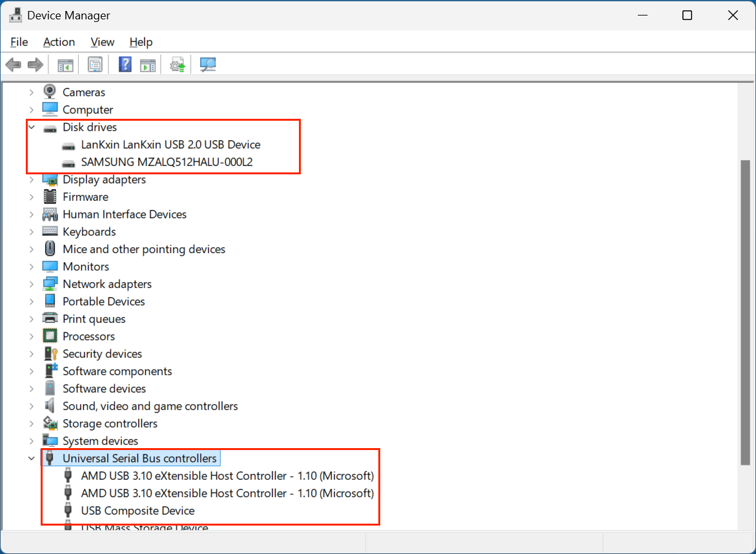Expand the Network adapters category
Viewport: 756px width, 554px height.
[31, 283]
